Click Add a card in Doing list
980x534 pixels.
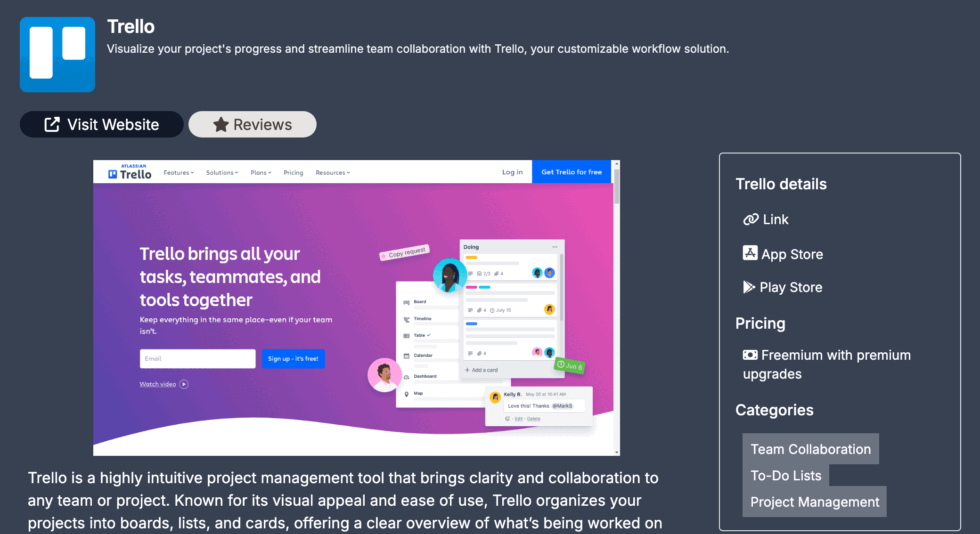[x=482, y=370]
